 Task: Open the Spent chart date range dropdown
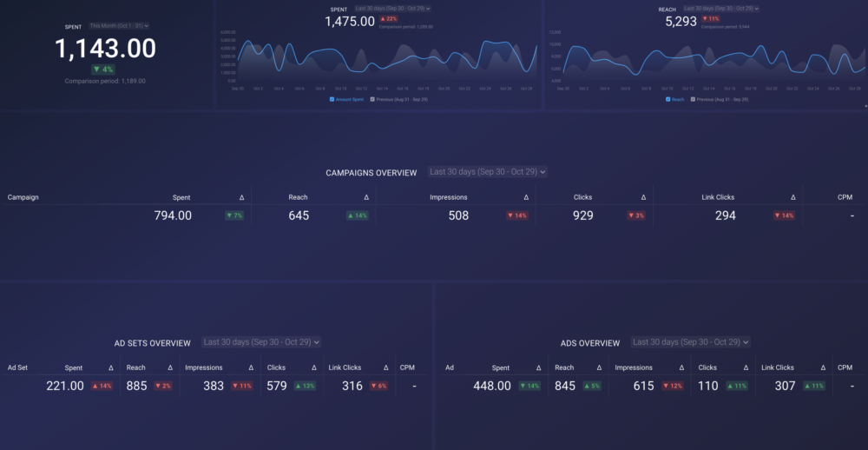click(392, 9)
